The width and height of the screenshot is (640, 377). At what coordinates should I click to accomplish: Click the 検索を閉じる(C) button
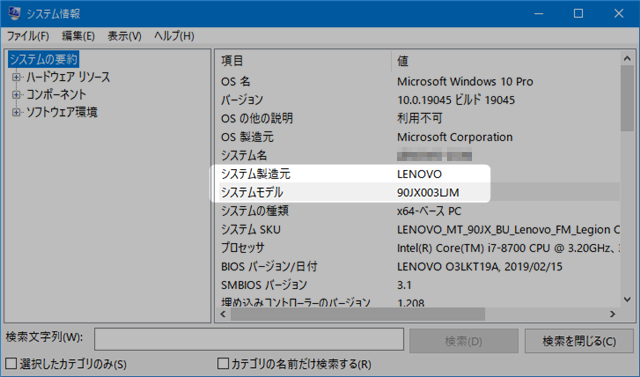click(579, 341)
